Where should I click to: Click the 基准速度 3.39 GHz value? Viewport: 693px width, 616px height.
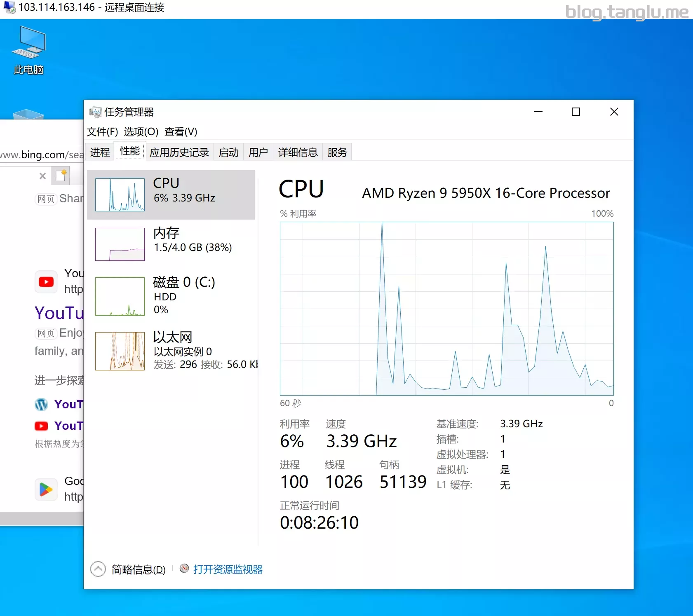522,424
